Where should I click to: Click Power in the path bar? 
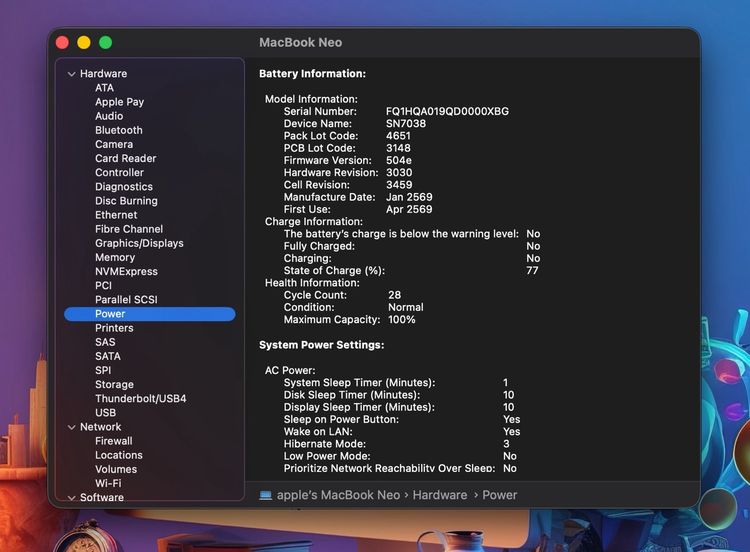[x=499, y=495]
